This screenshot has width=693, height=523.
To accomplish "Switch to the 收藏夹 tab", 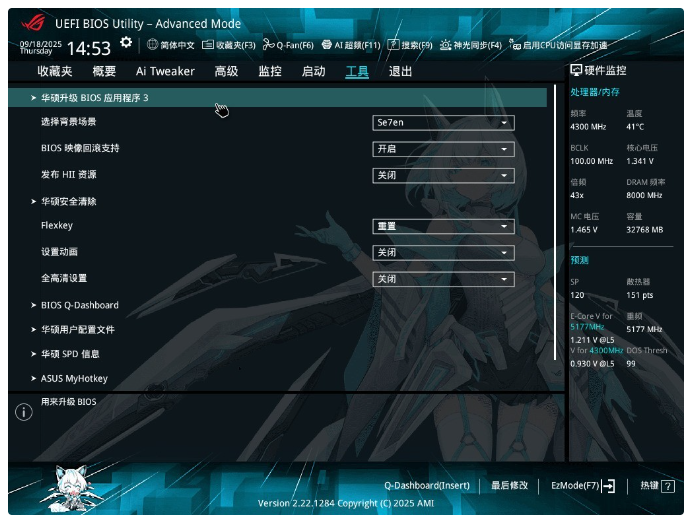I will coord(55,71).
